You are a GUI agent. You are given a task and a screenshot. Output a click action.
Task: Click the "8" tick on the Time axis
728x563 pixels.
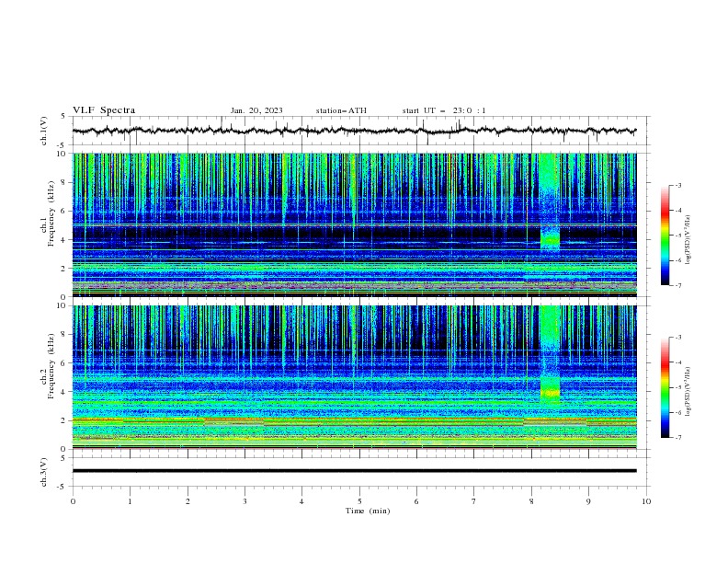[x=531, y=501]
